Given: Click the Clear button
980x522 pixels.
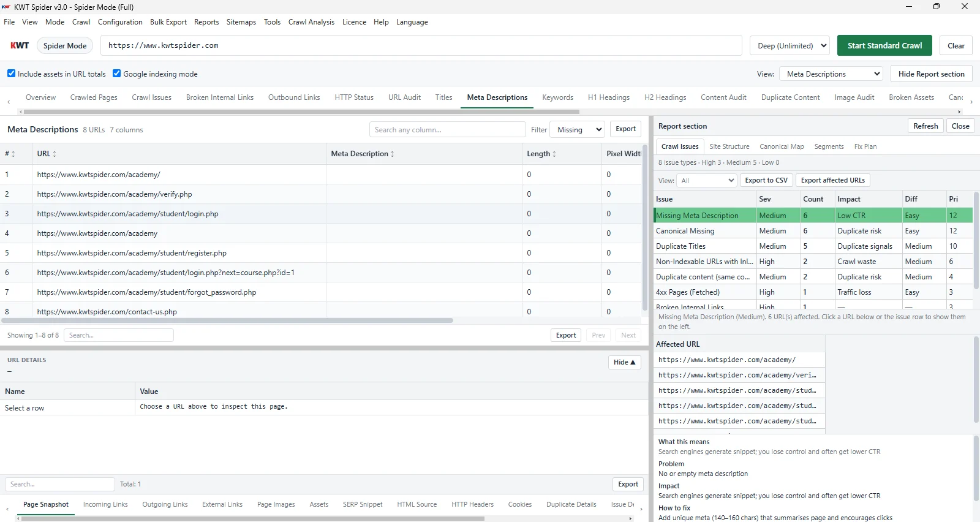Looking at the screenshot, I should pyautogui.click(x=956, y=45).
